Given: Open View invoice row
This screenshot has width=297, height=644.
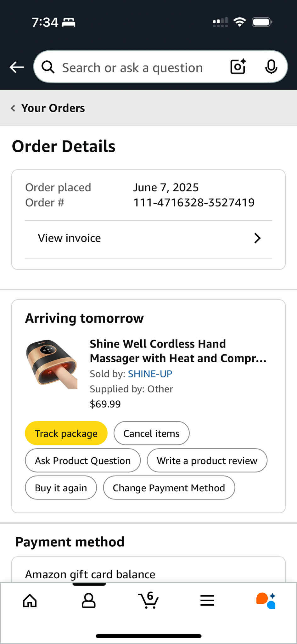Looking at the screenshot, I should pos(148,238).
